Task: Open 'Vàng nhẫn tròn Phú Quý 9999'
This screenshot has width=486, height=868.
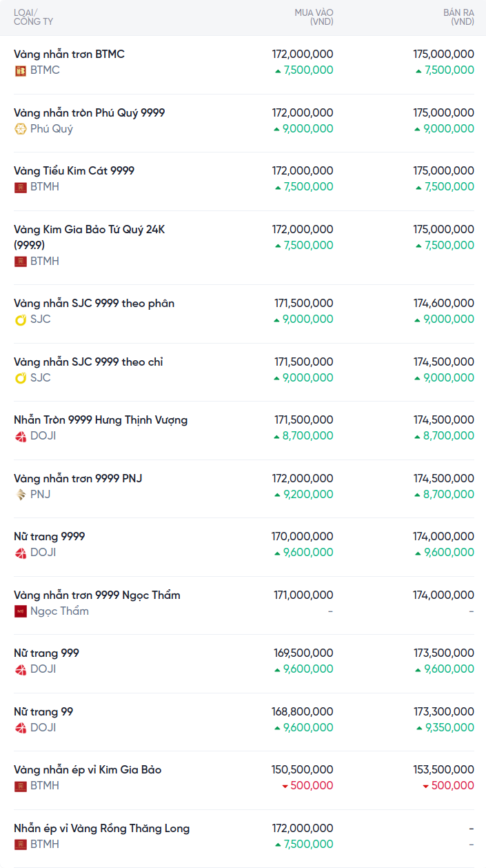Action: (x=89, y=113)
